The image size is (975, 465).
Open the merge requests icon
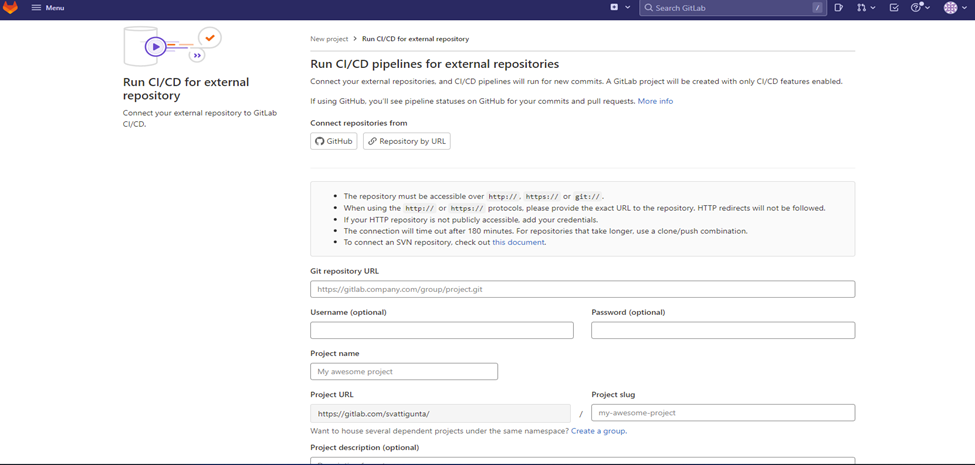(861, 7)
